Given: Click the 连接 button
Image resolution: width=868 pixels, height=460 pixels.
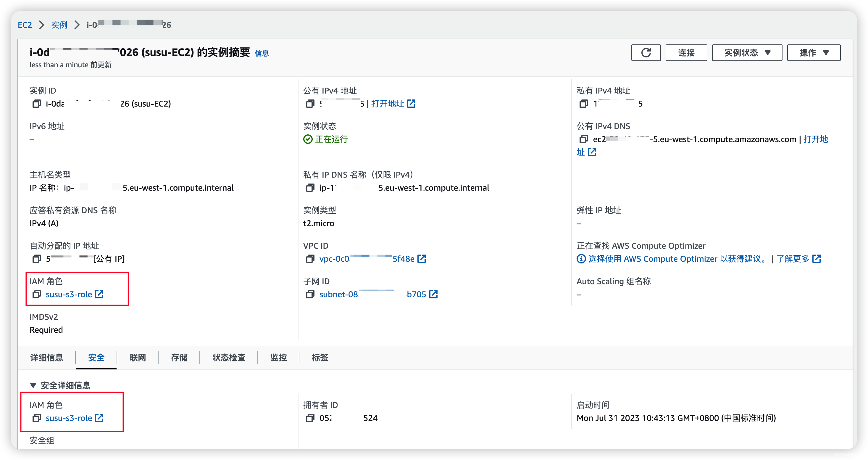Looking at the screenshot, I should click(686, 53).
